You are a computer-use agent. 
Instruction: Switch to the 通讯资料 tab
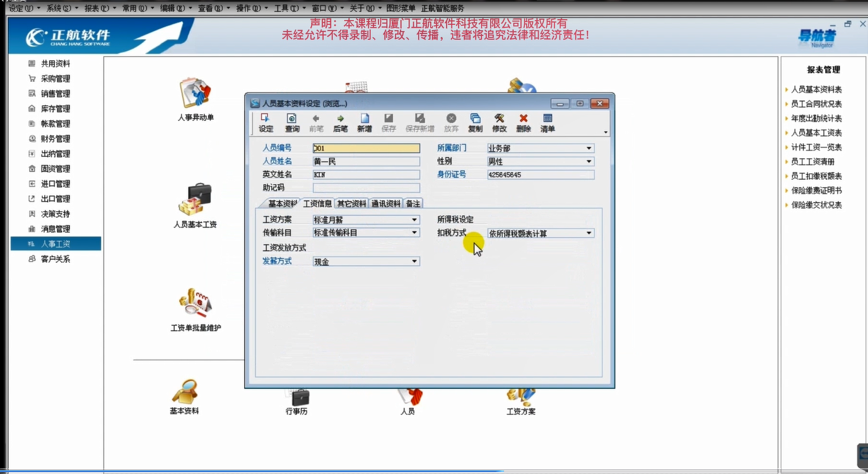386,204
